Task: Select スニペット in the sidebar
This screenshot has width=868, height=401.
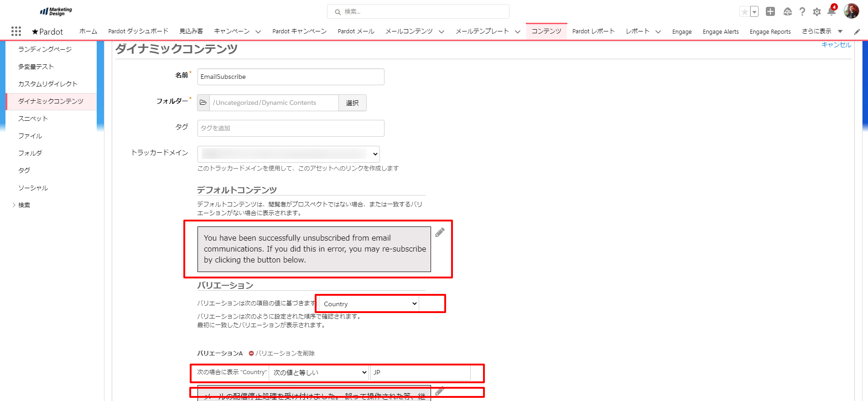Action: click(x=33, y=118)
